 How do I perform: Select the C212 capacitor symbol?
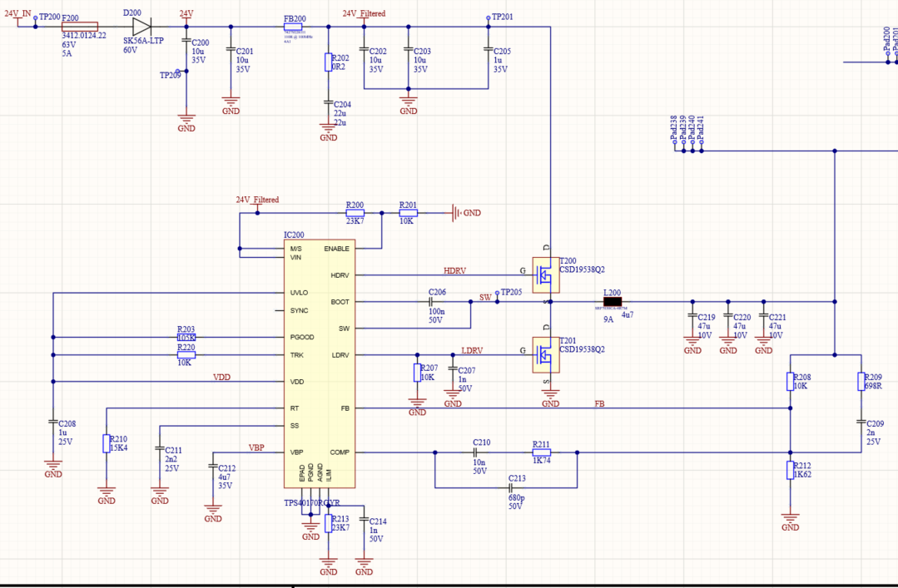click(x=213, y=467)
